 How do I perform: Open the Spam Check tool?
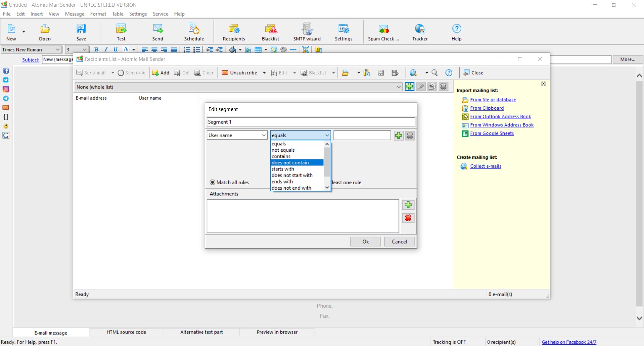[x=383, y=32]
